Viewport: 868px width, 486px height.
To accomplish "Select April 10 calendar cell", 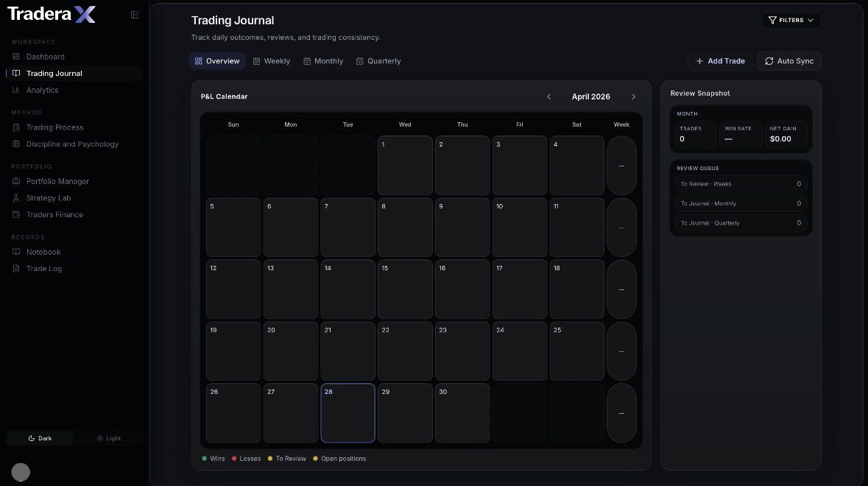I will 519,228.
